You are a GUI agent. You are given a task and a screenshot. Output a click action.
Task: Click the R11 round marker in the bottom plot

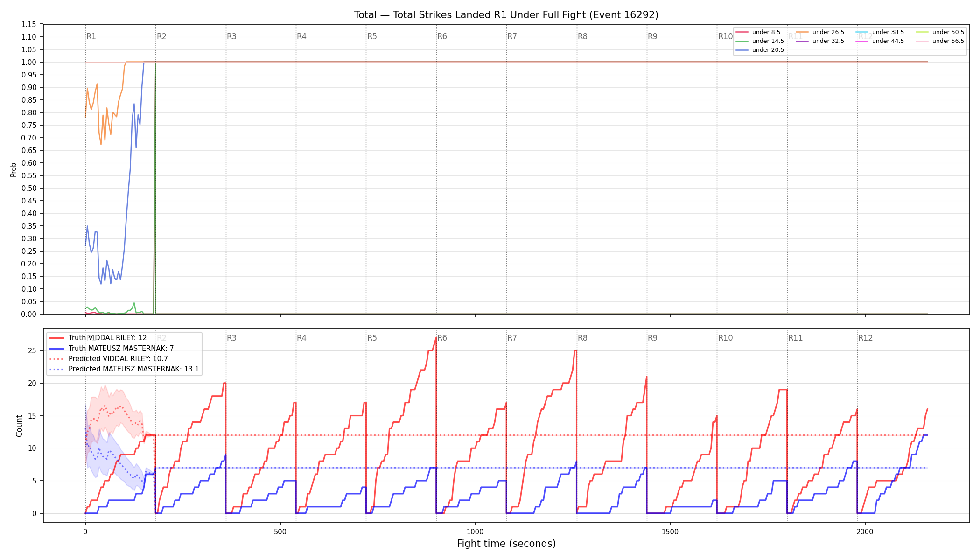(795, 338)
